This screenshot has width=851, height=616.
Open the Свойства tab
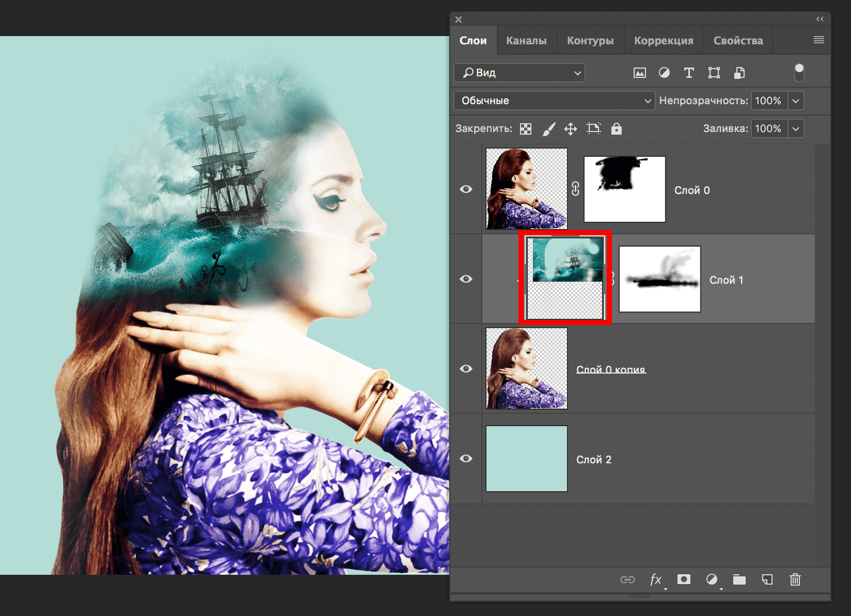click(738, 40)
